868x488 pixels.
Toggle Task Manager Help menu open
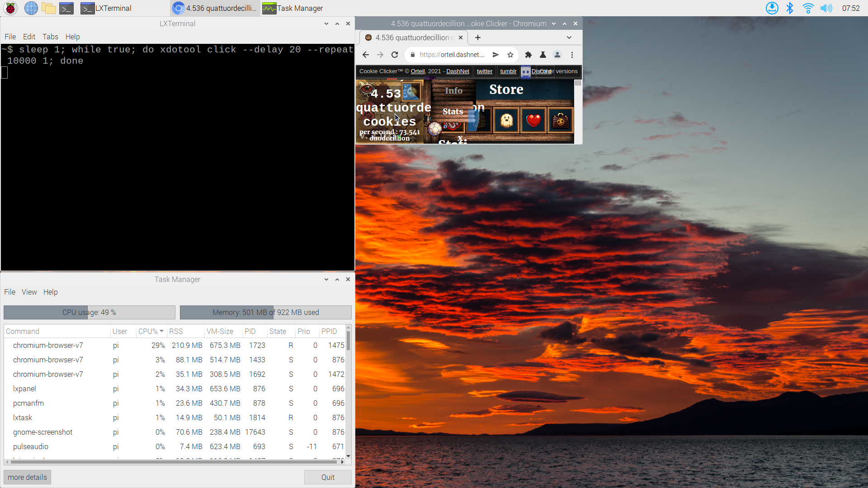(51, 292)
